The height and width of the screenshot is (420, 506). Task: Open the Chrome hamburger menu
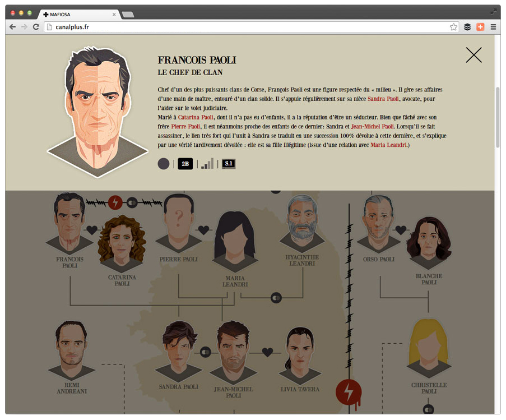pos(493,27)
